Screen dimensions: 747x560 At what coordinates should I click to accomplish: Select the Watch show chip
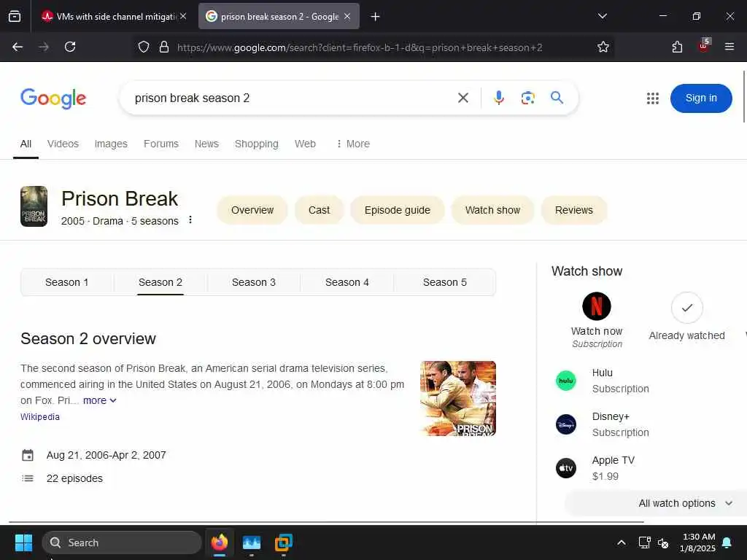(492, 210)
